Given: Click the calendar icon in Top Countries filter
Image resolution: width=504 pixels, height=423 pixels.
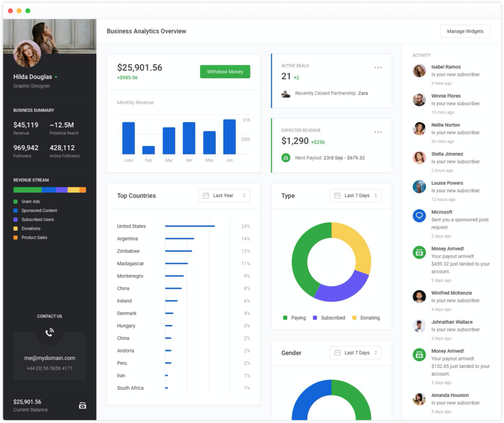Looking at the screenshot, I should (206, 195).
